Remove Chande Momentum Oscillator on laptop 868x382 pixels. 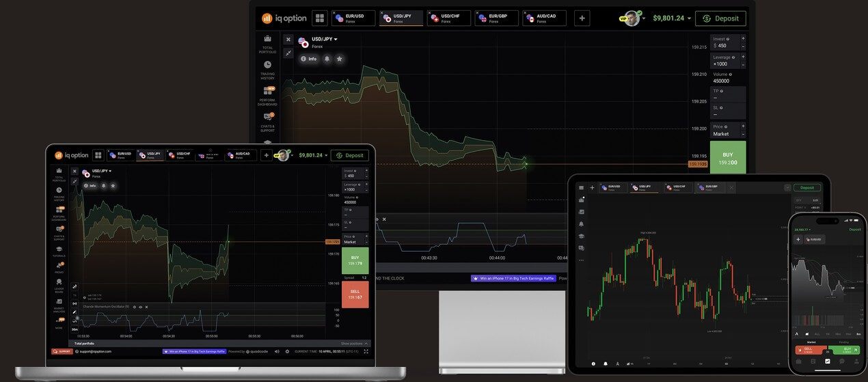(x=146, y=307)
